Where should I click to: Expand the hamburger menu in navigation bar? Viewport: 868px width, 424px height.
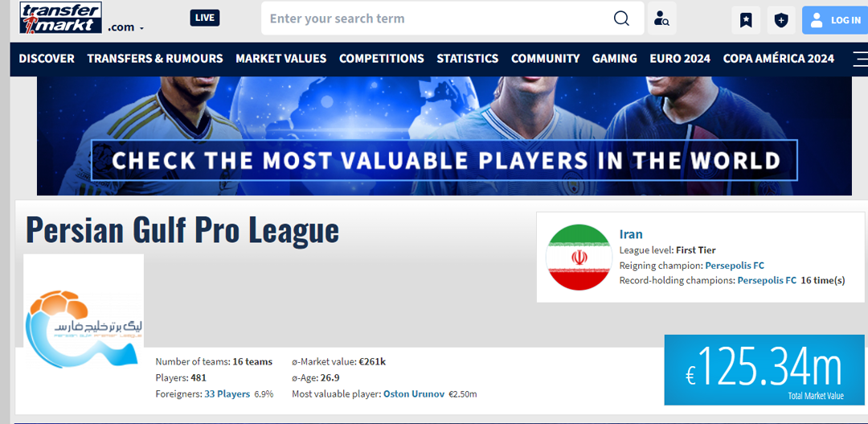859,58
